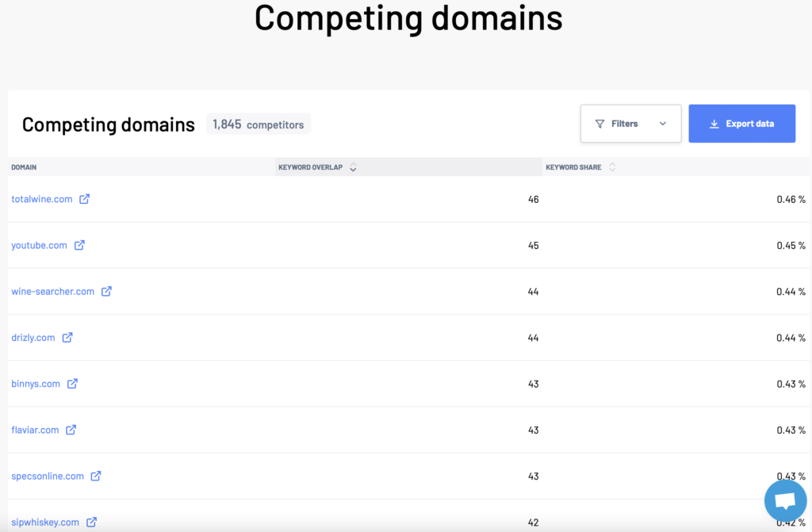This screenshot has height=532, width=812.
Task: Select flaviar.com overlap value 43
Action: tap(534, 430)
